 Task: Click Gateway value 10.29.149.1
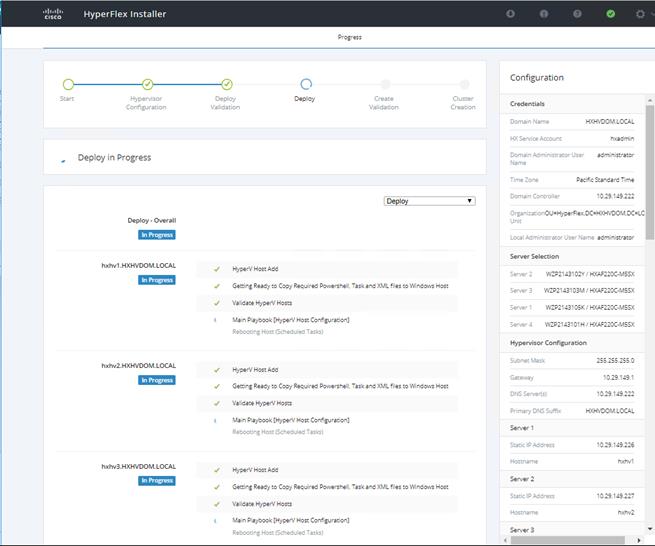pyautogui.click(x=618, y=377)
